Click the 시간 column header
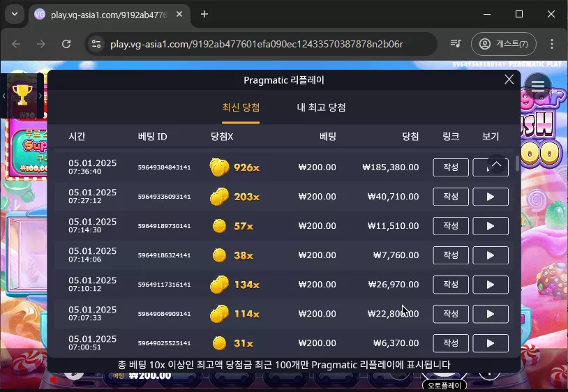 pyautogui.click(x=77, y=137)
